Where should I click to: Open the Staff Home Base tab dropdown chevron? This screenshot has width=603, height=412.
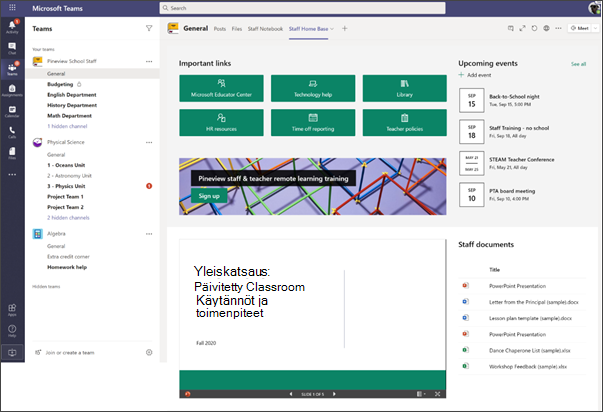coord(332,29)
